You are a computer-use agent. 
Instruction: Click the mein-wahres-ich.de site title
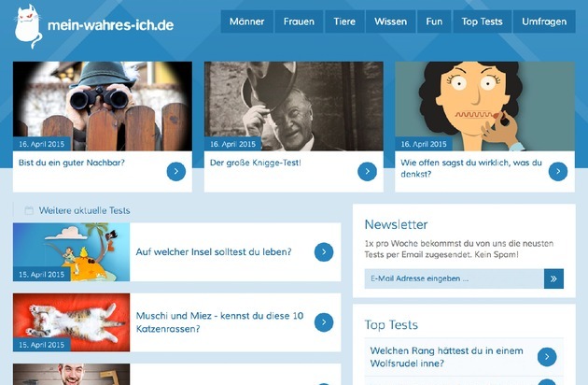[x=111, y=25]
